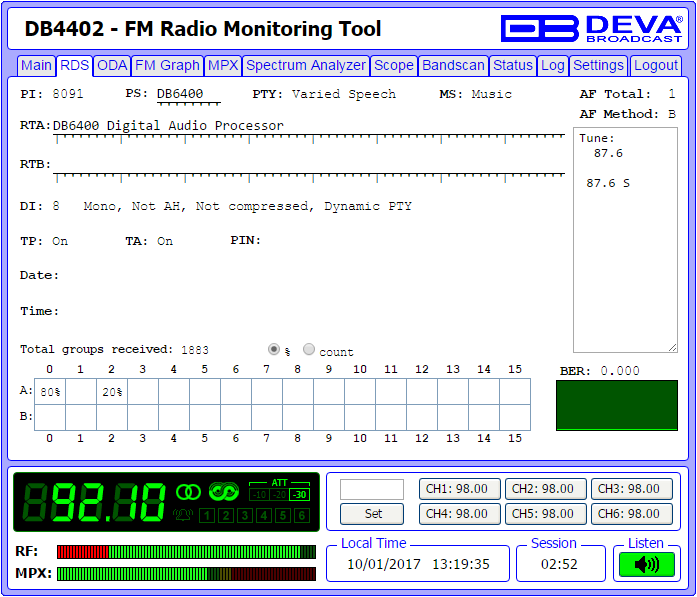Select the count radio button
Screen dimensions: 697x597
[x=308, y=349]
